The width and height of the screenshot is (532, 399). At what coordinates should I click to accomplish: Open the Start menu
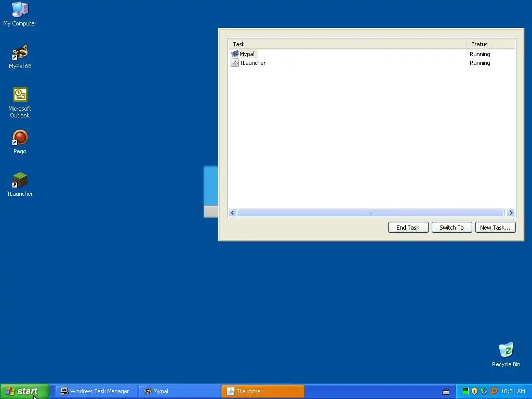[x=25, y=392]
